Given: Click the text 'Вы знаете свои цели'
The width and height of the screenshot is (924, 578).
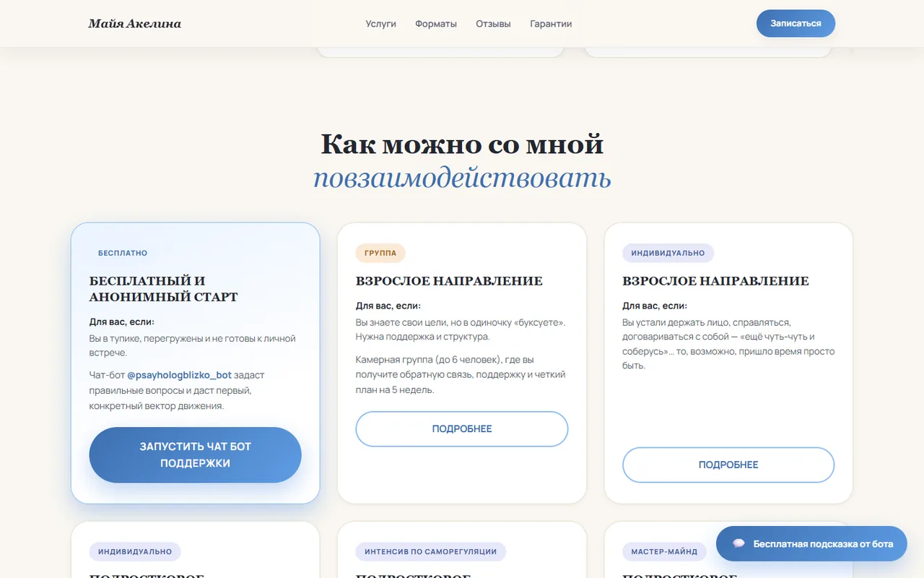Looking at the screenshot, I should point(461,329).
